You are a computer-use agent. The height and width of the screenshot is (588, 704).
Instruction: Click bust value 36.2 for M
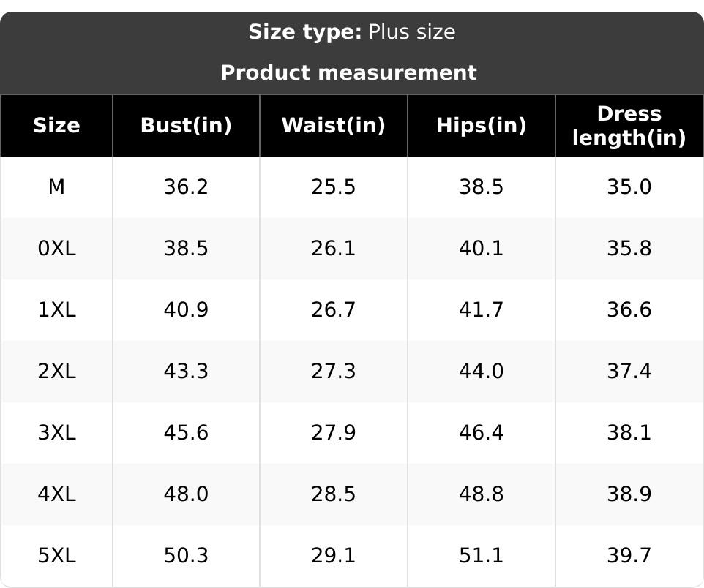click(186, 186)
